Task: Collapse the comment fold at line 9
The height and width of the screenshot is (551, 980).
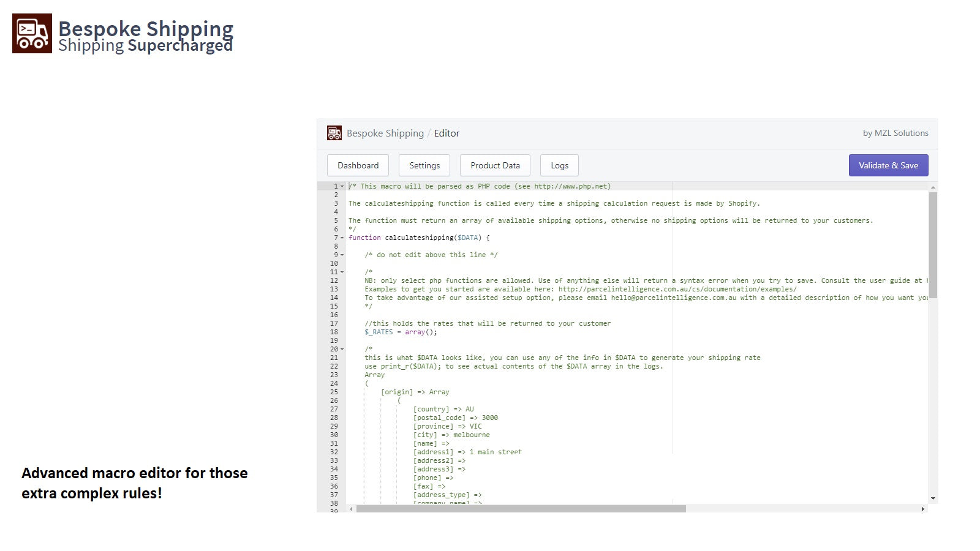Action: click(342, 255)
